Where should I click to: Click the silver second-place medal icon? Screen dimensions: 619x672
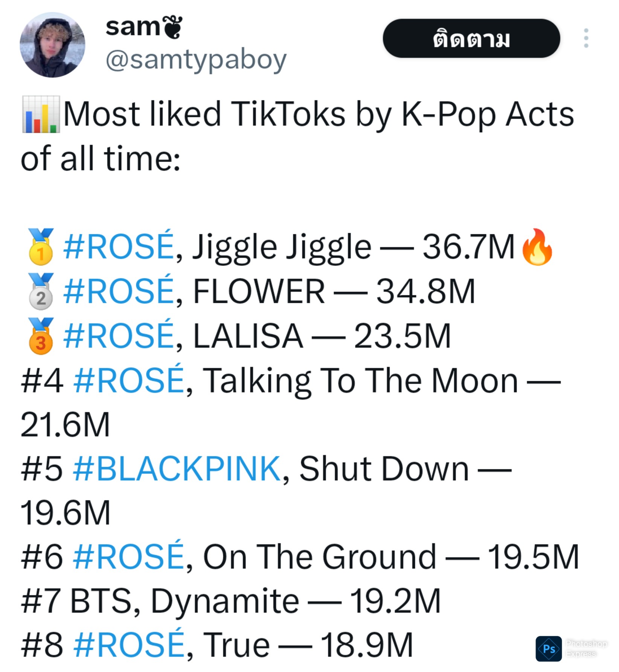[x=41, y=292]
